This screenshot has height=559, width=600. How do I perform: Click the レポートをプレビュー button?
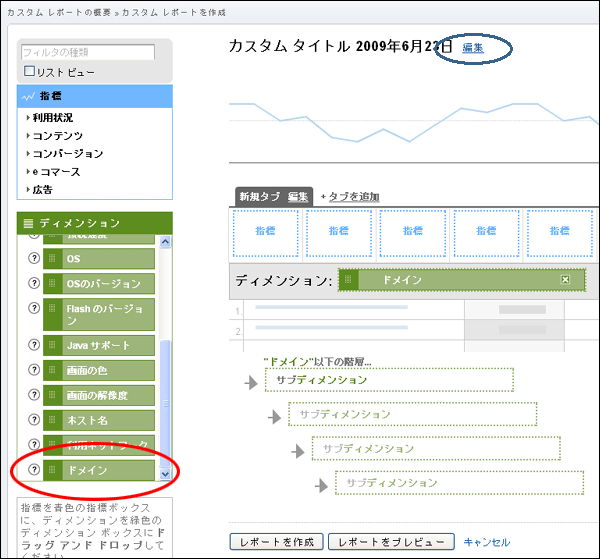(391, 542)
